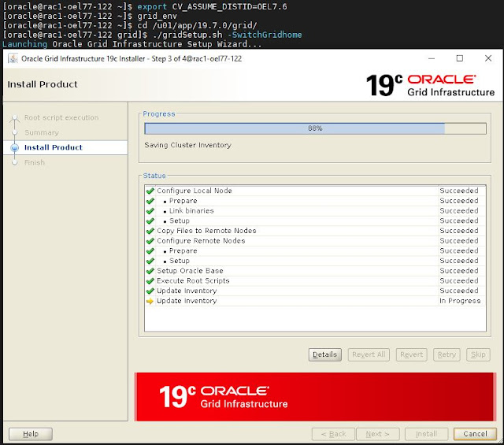Click the export CV_ASSUME_DISTID terminal line
Image resolution: width=504 pixels, height=445 pixels.
click(145, 7)
